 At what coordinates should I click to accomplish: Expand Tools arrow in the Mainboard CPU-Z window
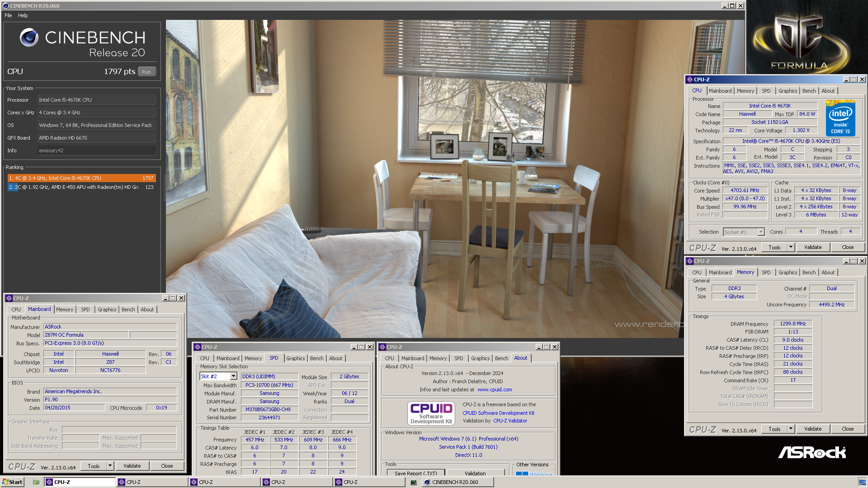(110, 466)
